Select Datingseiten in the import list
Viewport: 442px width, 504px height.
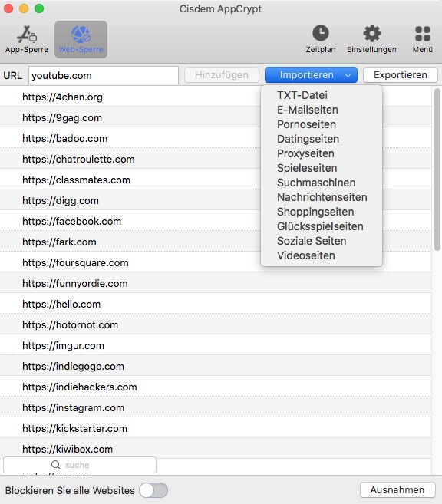click(x=322, y=139)
